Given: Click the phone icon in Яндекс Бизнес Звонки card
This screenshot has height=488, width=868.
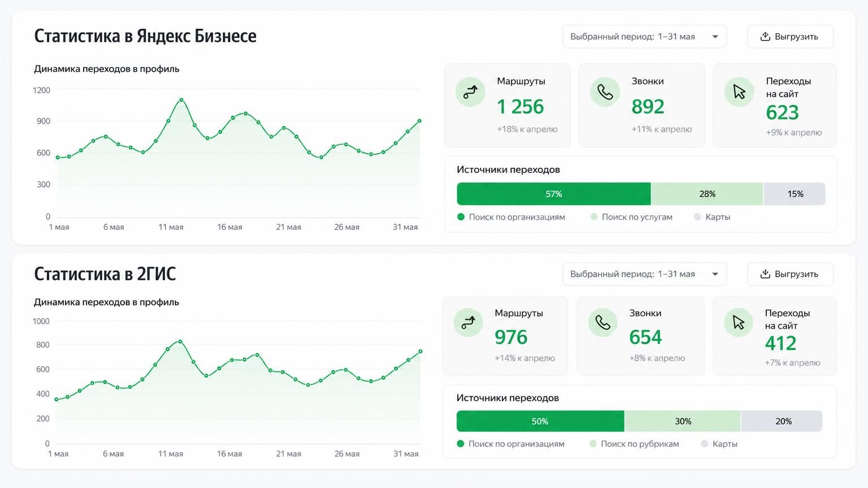Looking at the screenshot, I should point(605,91).
